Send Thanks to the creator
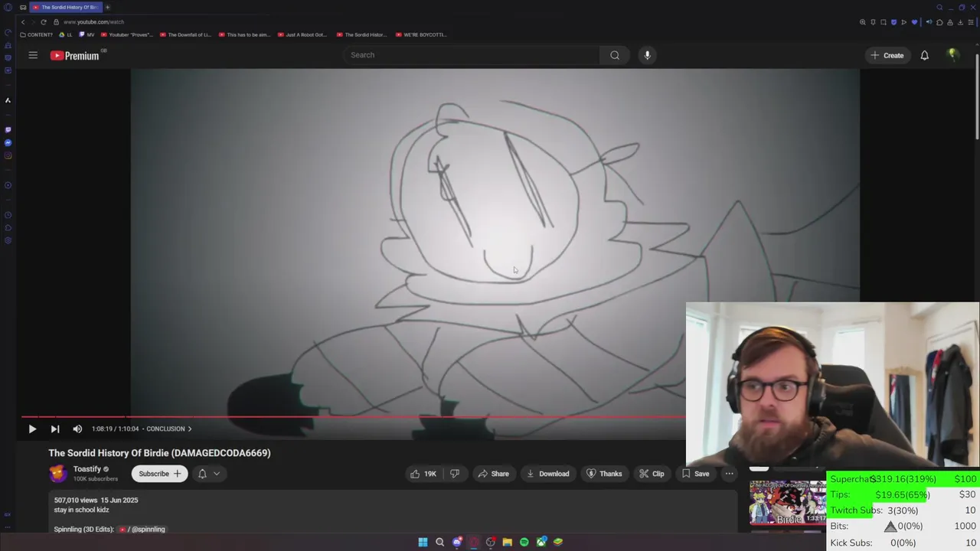This screenshot has width=980, height=551. coord(603,474)
